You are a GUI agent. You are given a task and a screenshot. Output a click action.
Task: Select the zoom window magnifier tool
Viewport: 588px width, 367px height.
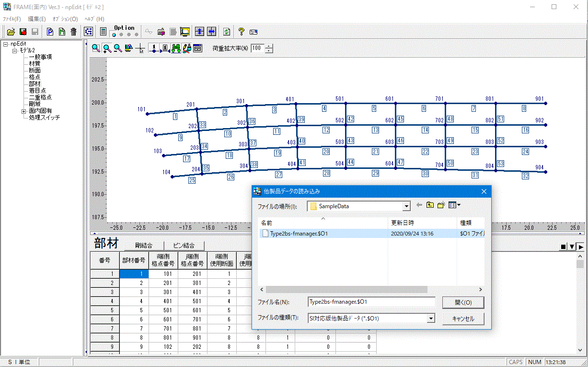click(96, 48)
